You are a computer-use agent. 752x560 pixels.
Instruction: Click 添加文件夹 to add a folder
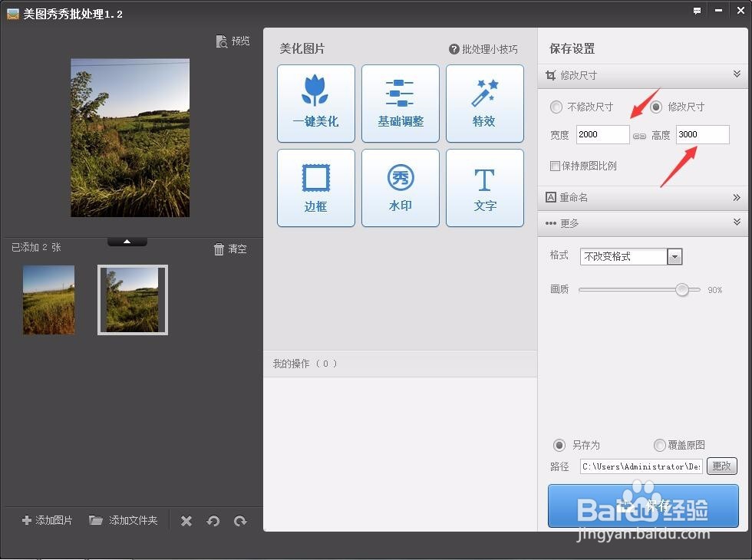124,520
